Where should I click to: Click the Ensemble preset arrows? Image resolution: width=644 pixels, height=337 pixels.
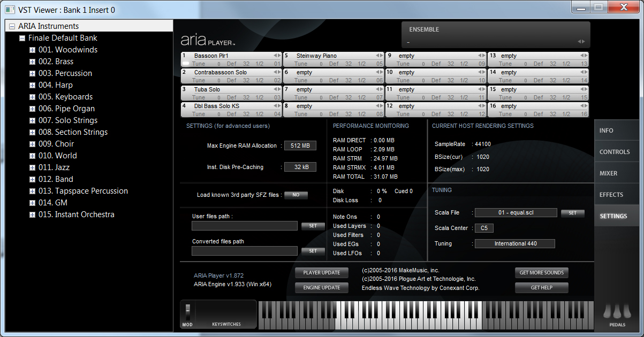point(581,42)
